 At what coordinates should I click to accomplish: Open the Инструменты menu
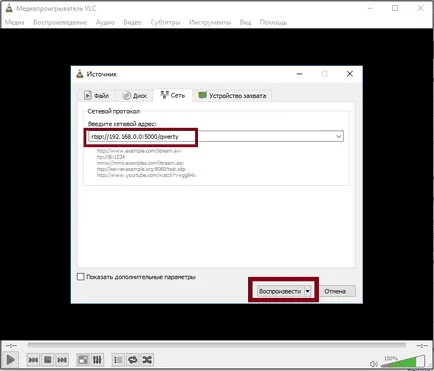pyautogui.click(x=210, y=22)
